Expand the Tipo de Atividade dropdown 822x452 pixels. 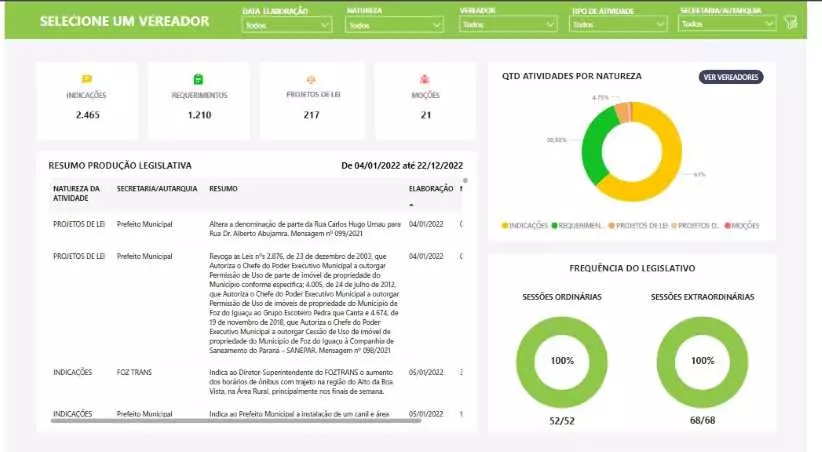617,25
